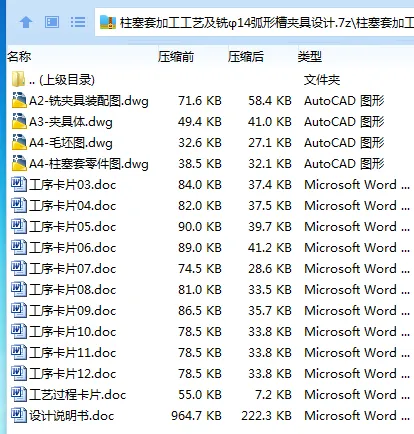Click DWG icon of A3-夹具体.dwg

click(19, 121)
